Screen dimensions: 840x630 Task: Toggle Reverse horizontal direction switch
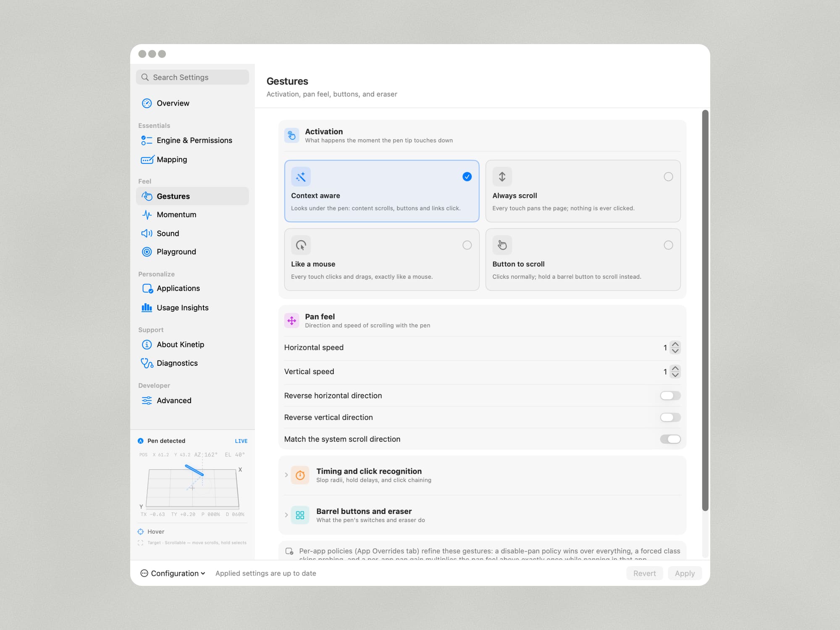pos(670,396)
